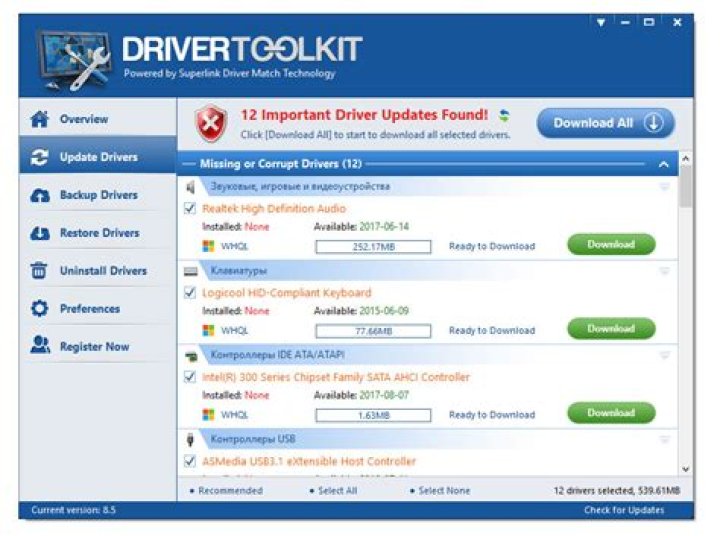Collapse the USB controllers category arrow
720x536 pixels.
(x=664, y=440)
